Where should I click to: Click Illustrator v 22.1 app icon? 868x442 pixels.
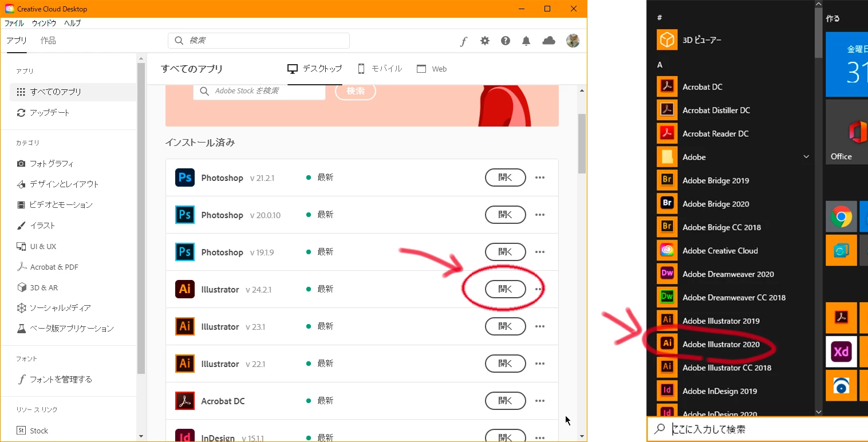pos(185,364)
